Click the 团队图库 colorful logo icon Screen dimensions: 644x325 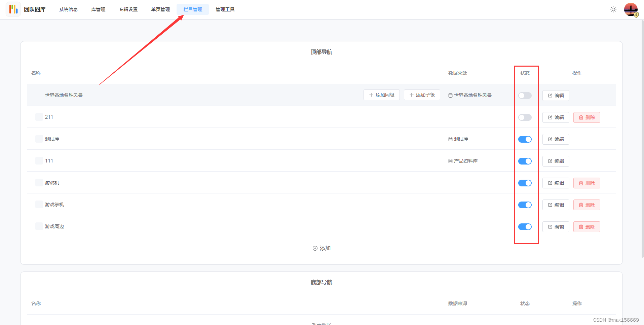coord(13,9)
